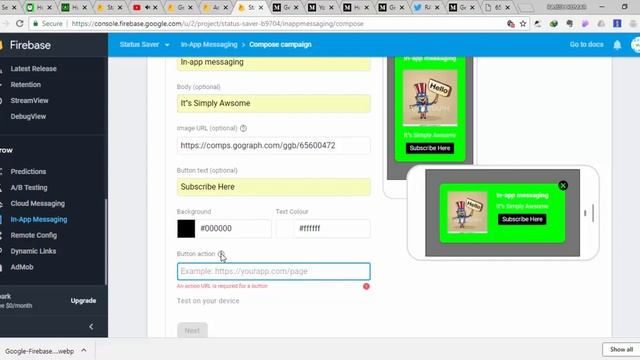Open Dynamic Links in sidebar

point(33,251)
